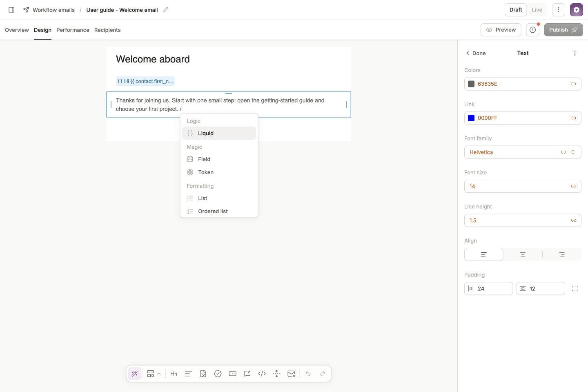Screen dimensions: 588x392
Task: Go to the Overview tab
Action: (x=17, y=30)
